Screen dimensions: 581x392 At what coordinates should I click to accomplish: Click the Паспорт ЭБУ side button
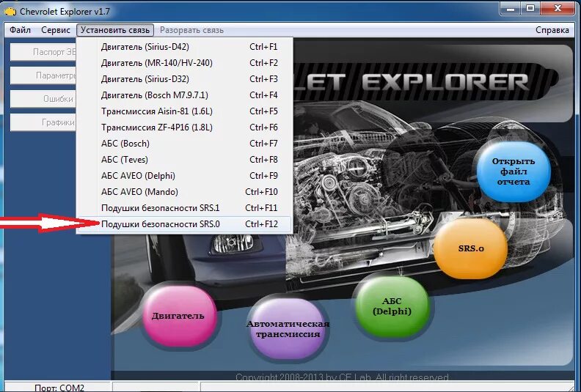[43, 52]
